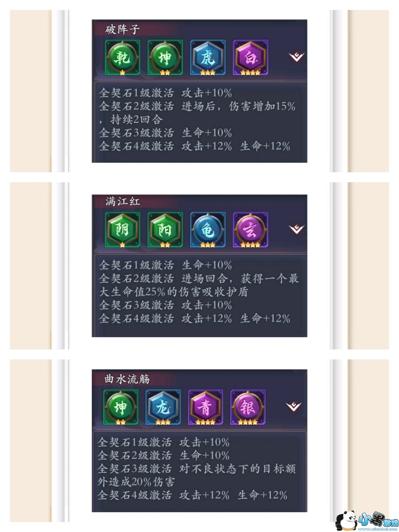Open the 小黑游戏 panda watermark link
399x532 pixels.
[366, 520]
